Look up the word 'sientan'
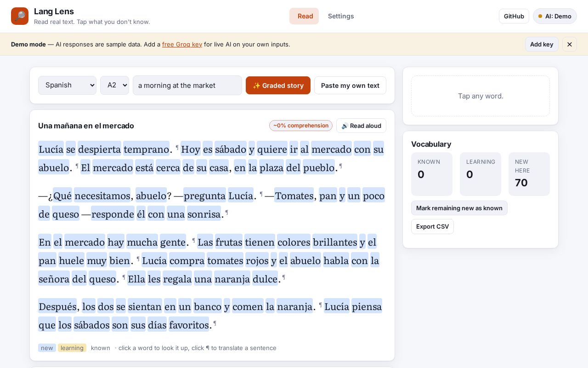Screen dimensions: 588x368 point(145,306)
